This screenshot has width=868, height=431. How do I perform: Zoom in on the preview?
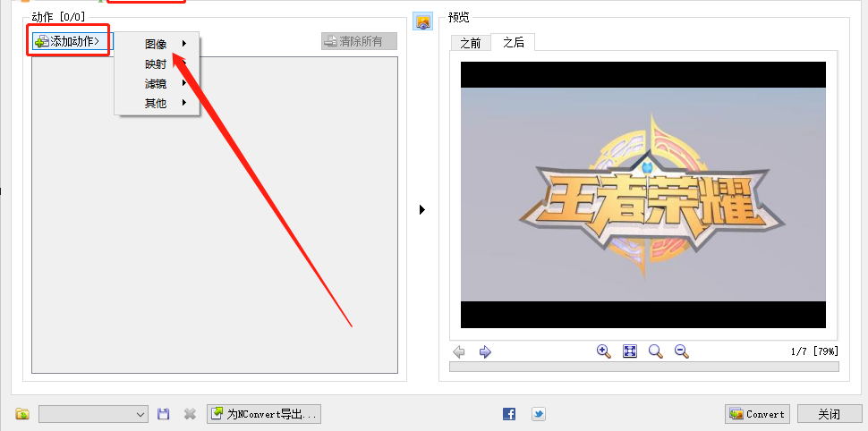603,351
